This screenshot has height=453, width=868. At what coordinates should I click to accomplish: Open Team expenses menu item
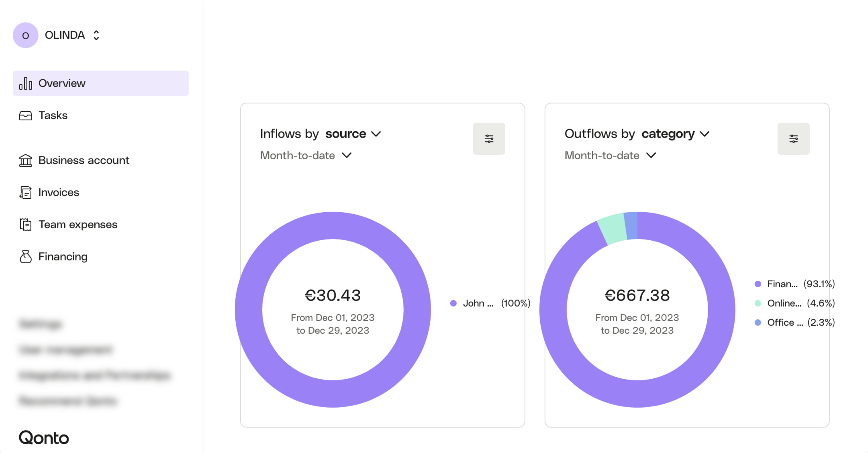(78, 225)
